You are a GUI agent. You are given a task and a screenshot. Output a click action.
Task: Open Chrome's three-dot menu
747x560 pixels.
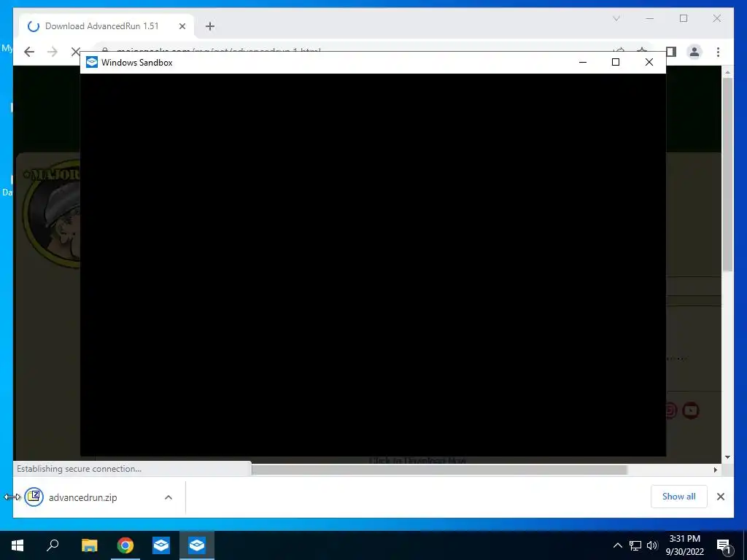(x=718, y=52)
